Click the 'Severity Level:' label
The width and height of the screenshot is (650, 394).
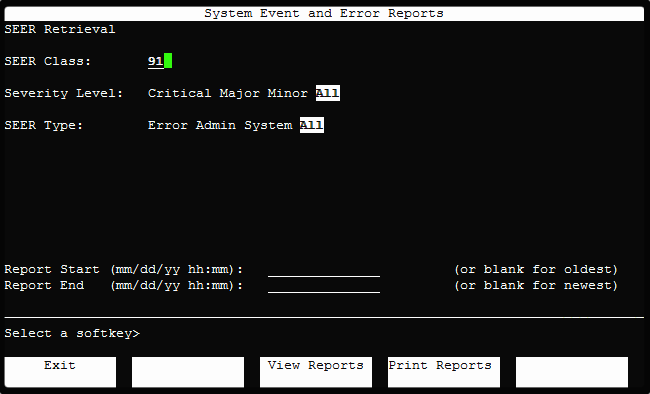[64, 93]
